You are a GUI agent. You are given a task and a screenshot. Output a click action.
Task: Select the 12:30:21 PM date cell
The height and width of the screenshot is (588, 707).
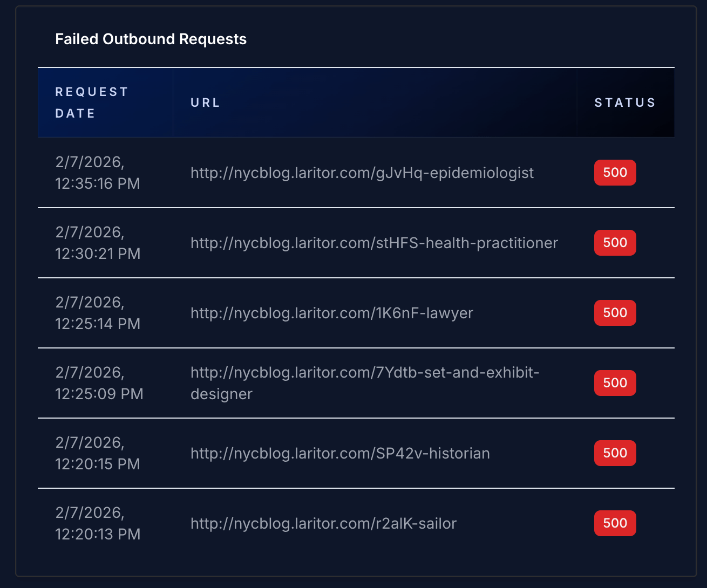[x=97, y=243]
